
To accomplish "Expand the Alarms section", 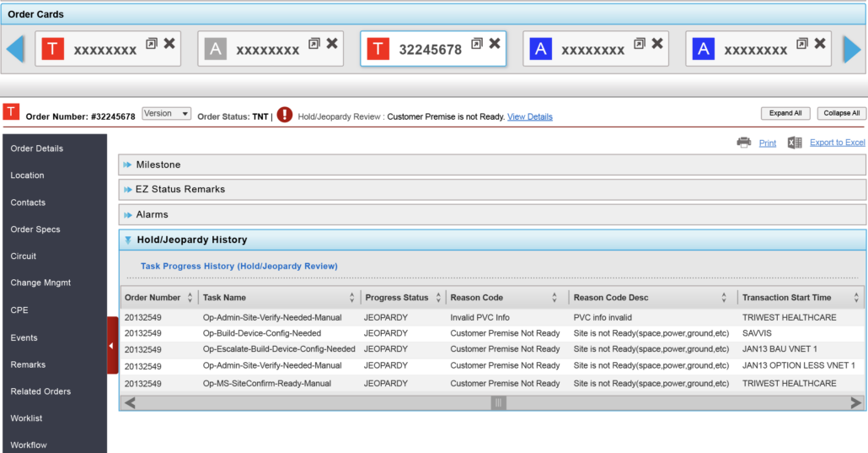I will coord(128,215).
